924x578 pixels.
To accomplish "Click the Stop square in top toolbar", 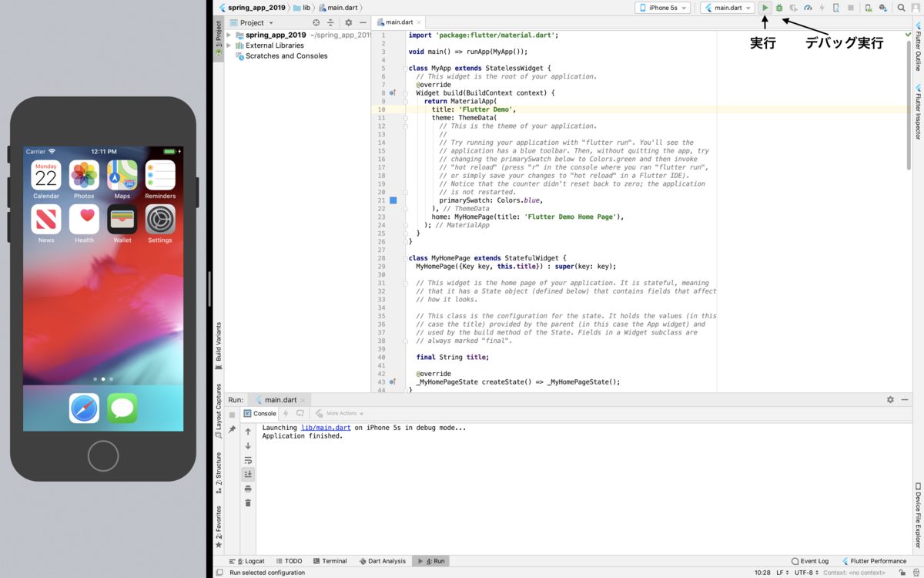I will tap(850, 8).
